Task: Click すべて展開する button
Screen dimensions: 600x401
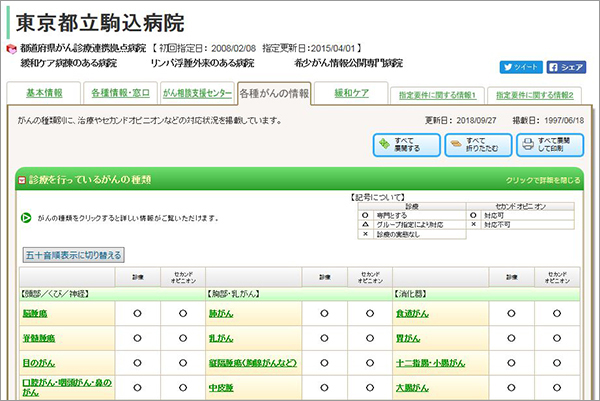Action: (407, 145)
